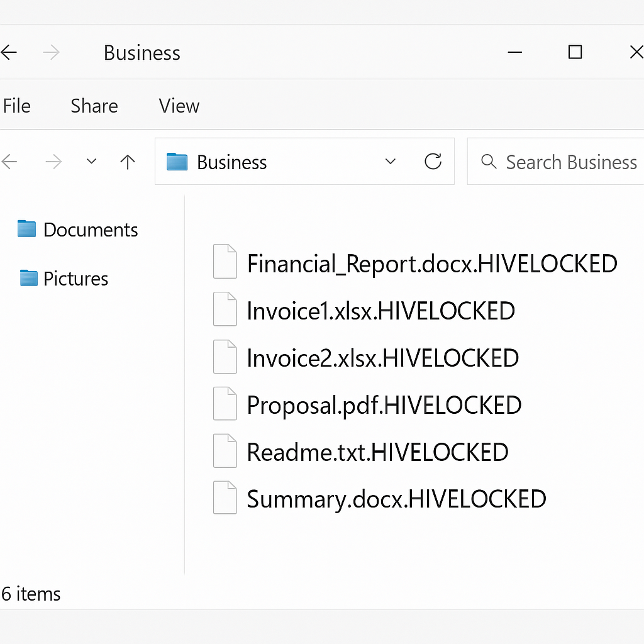
Task: Select the Readme.txt.HIVELOCKED file name
Action: [377, 452]
